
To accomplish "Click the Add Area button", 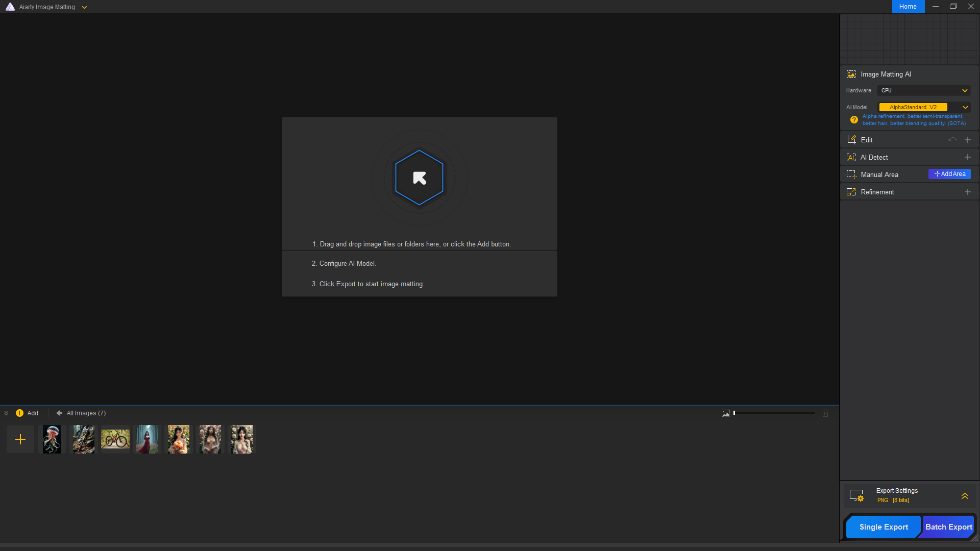I will coord(949,174).
